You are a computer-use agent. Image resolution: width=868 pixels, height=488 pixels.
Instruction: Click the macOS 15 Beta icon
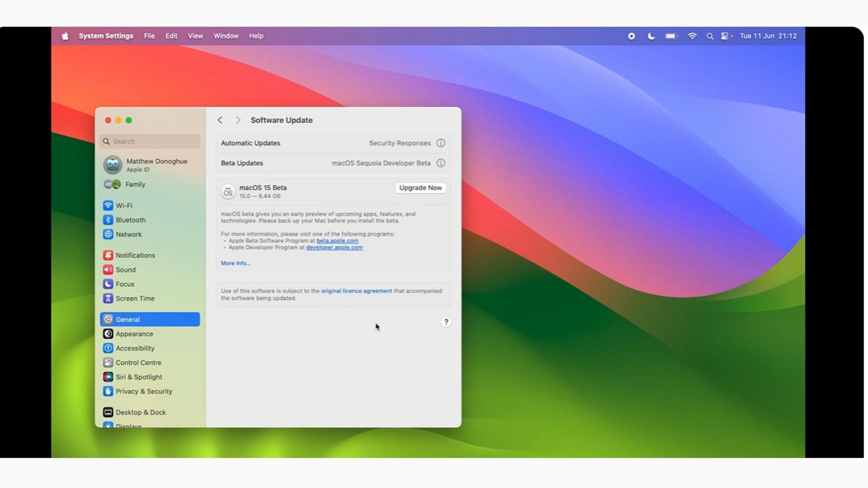[x=228, y=192]
